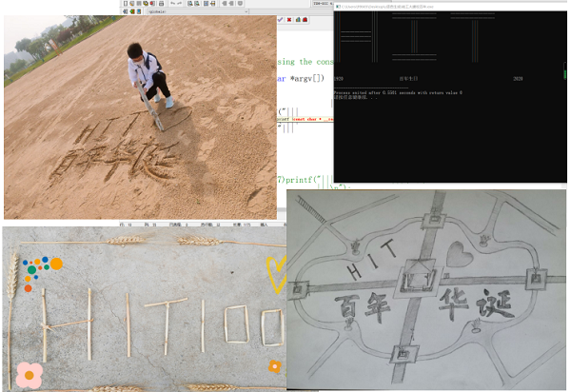
Task: Click the Insert icon in the second toolbar row
Action: [x=126, y=11]
